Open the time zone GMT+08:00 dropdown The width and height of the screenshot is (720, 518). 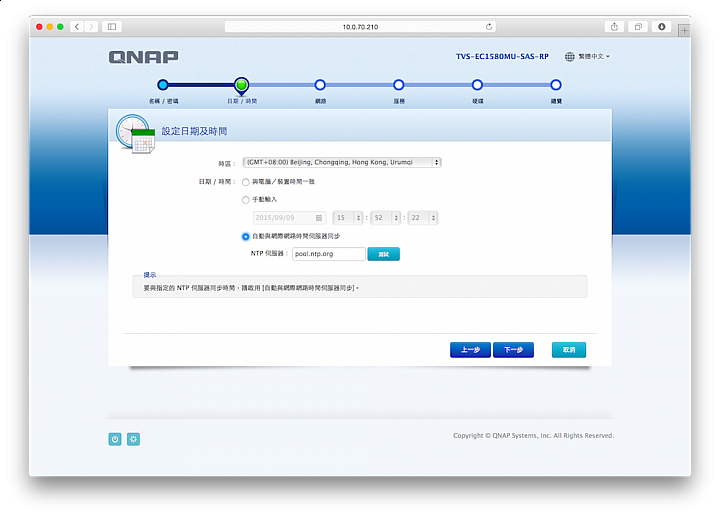tap(342, 162)
